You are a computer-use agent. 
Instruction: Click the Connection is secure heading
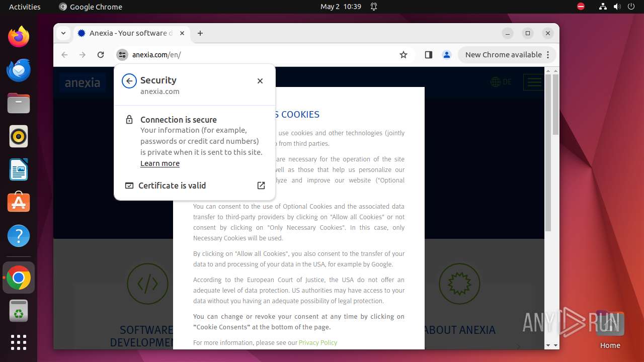tap(179, 120)
